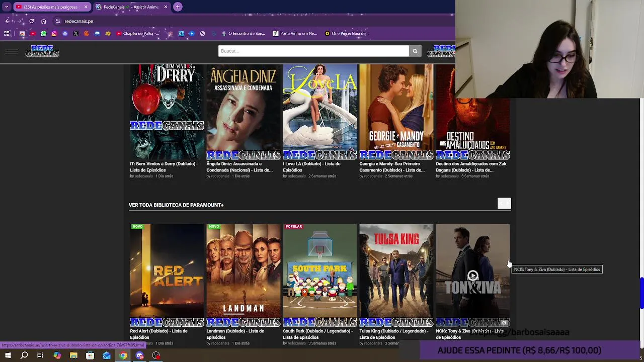View site information icon in address bar

pyautogui.click(x=58, y=21)
